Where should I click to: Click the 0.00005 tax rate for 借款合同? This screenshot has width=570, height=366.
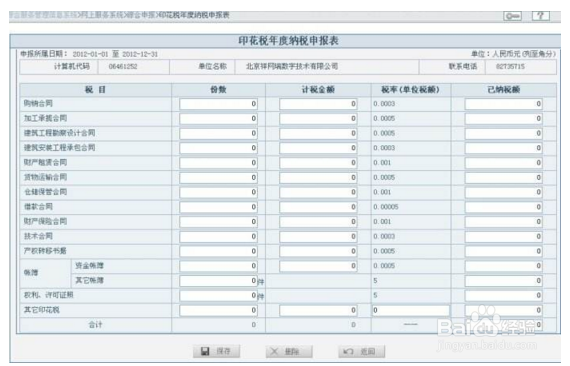click(386, 207)
